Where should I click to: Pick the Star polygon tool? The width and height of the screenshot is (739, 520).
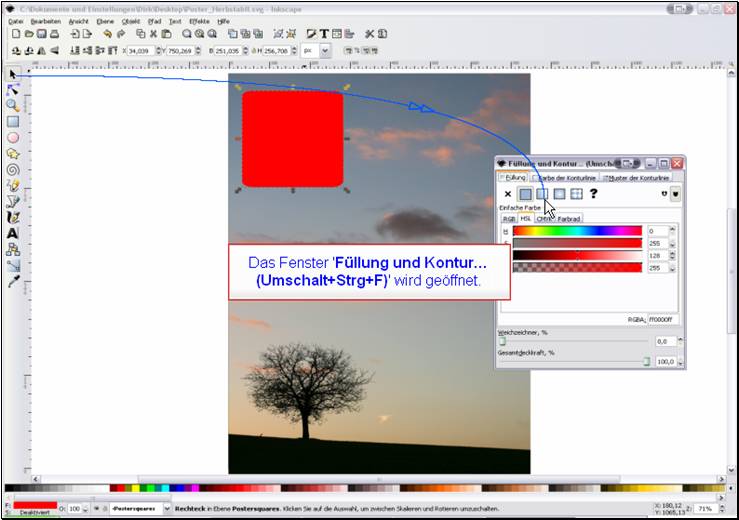coord(13,153)
